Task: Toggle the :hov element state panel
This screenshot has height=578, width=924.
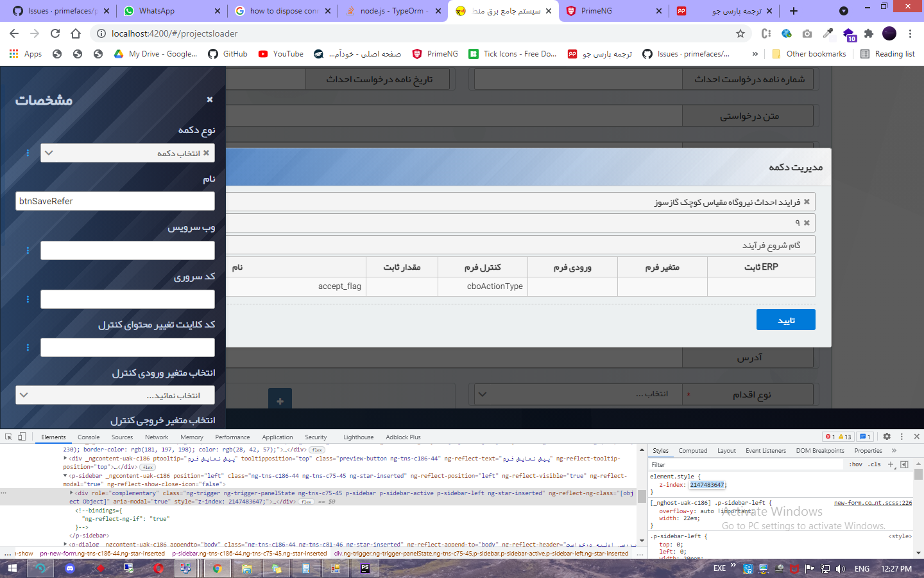Action: 855,464
